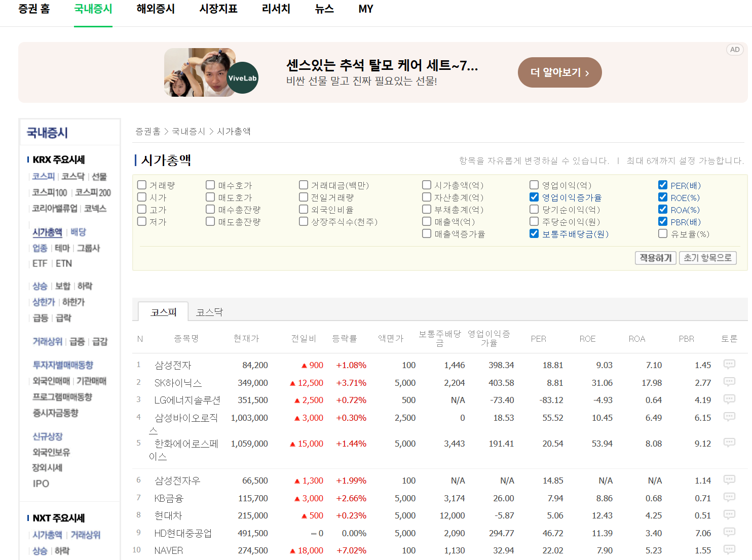Image resolution: width=752 pixels, height=560 pixels.
Task: Open discussion icon for 현대차 row
Action: (x=729, y=515)
